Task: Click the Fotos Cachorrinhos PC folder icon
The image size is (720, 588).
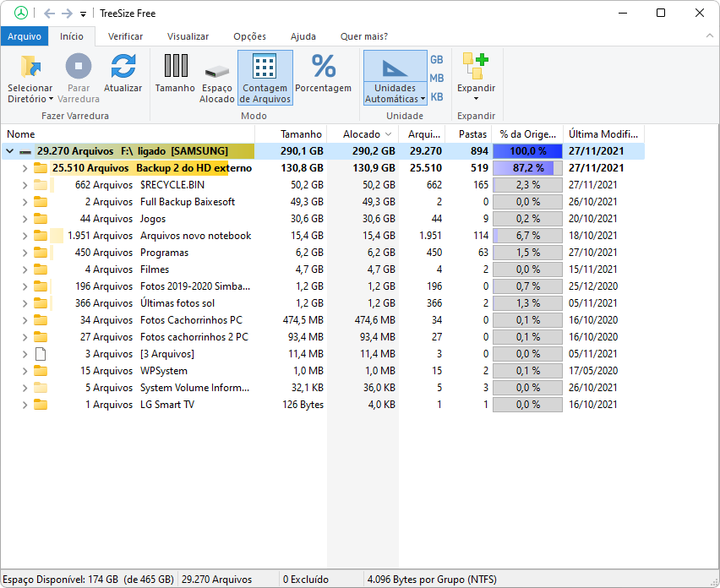Action: tap(41, 320)
